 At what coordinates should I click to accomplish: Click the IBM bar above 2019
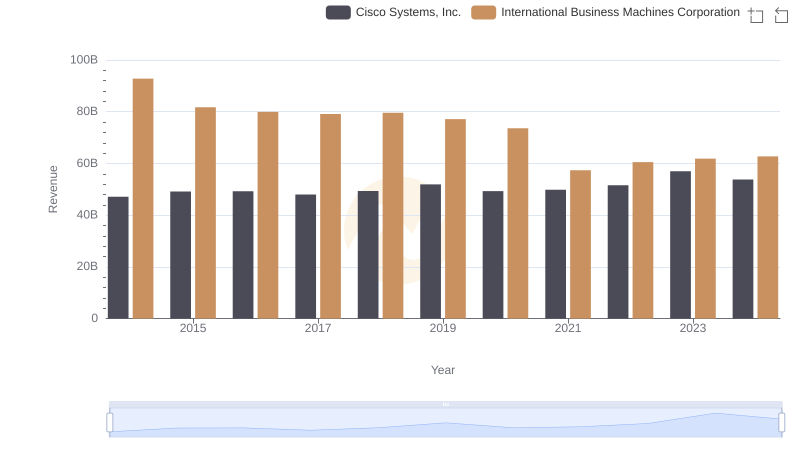click(455, 219)
